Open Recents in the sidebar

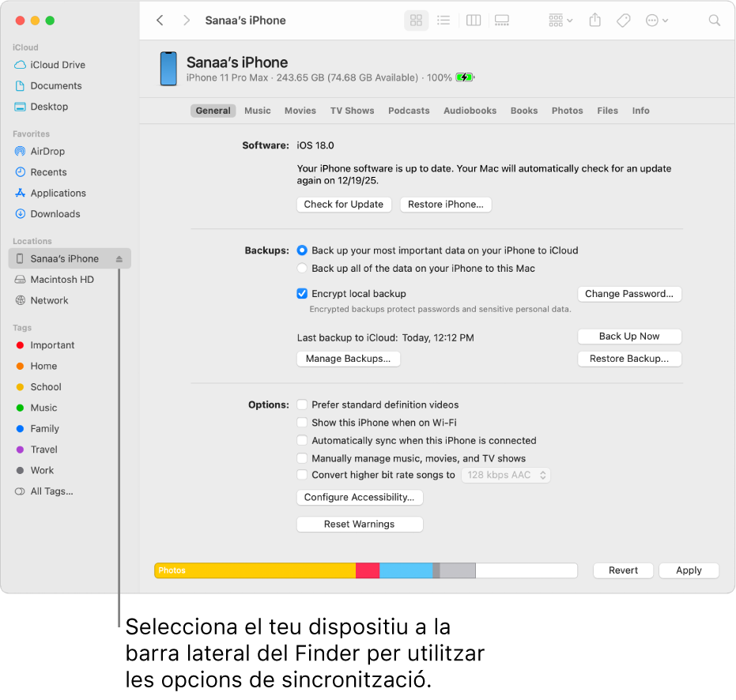pos(40,172)
